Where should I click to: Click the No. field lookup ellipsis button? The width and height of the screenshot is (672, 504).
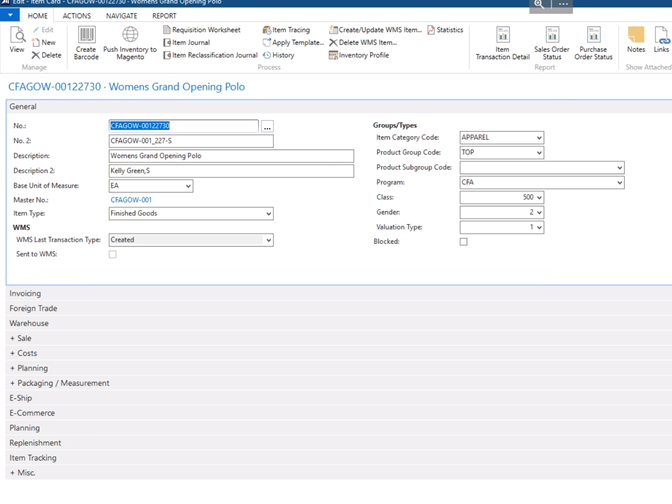267,126
